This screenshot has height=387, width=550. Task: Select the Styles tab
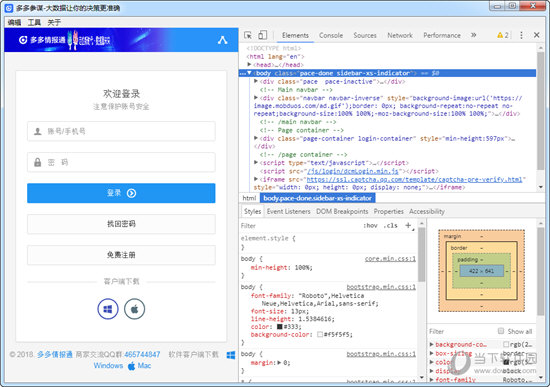click(x=252, y=212)
